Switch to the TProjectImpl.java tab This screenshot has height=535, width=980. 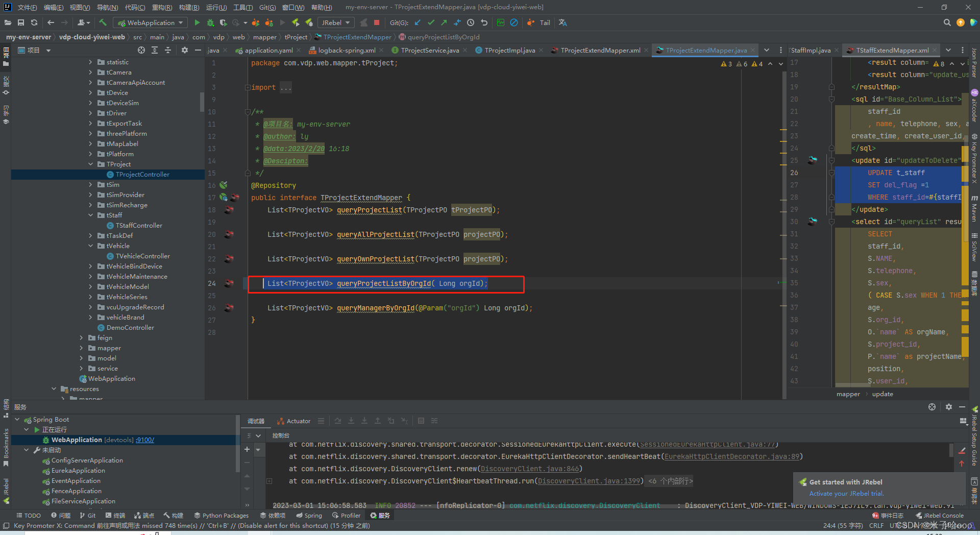(508, 50)
